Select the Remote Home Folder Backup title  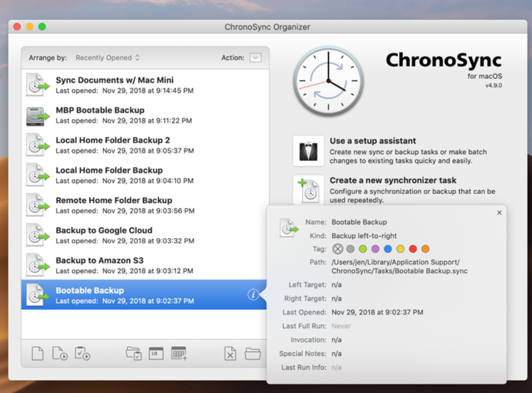click(114, 200)
